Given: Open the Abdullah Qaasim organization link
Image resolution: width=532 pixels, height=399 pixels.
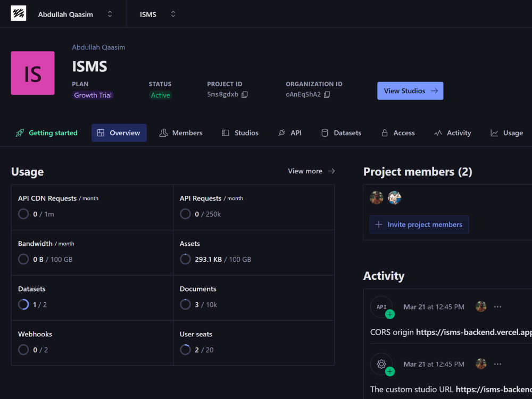Looking at the screenshot, I should pyautogui.click(x=98, y=47).
